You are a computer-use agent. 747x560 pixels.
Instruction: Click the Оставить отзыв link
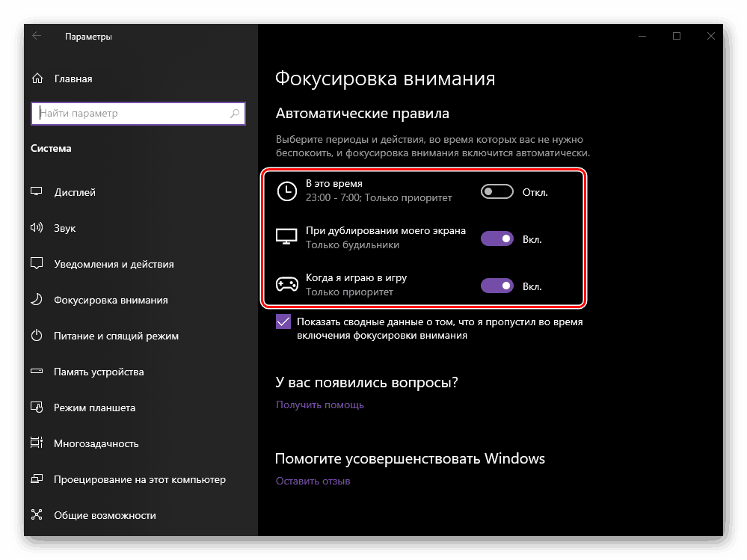(313, 481)
